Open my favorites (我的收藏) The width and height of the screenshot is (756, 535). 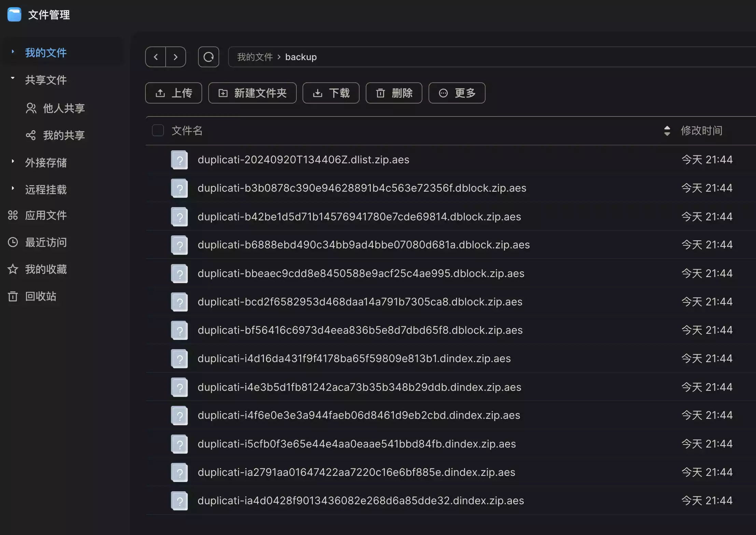coord(46,269)
